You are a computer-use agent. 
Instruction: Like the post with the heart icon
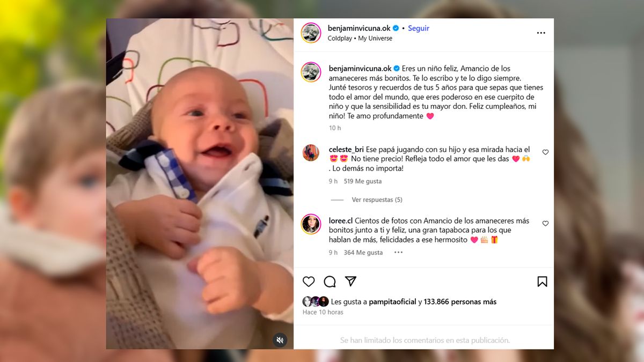coord(309,282)
